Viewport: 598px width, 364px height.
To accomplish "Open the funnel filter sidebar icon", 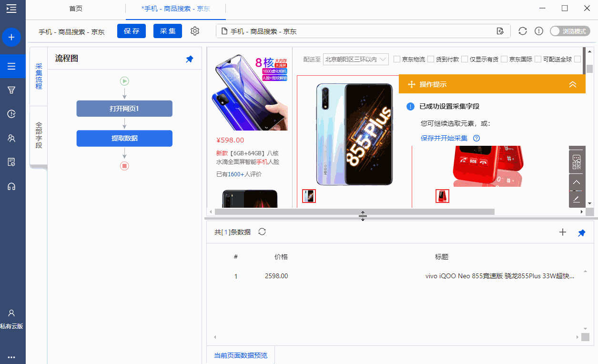I will click(x=11, y=90).
